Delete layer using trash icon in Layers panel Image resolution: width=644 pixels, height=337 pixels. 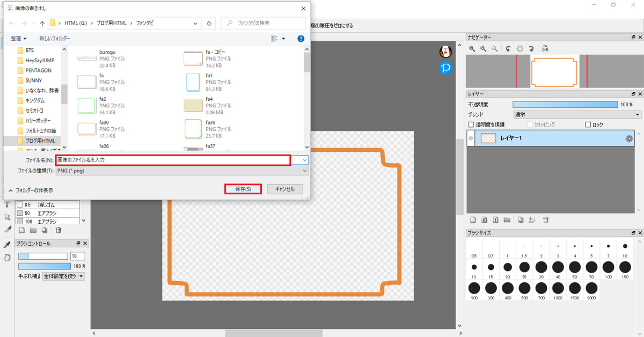pyautogui.click(x=546, y=219)
